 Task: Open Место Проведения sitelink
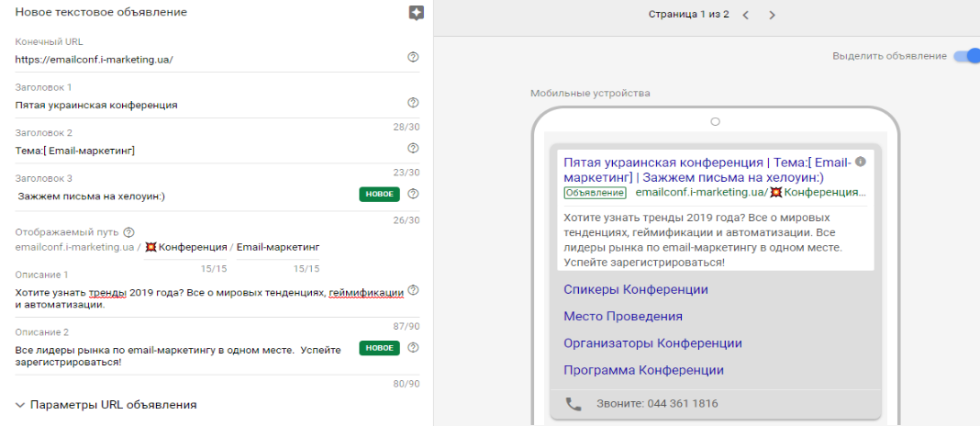(622, 317)
